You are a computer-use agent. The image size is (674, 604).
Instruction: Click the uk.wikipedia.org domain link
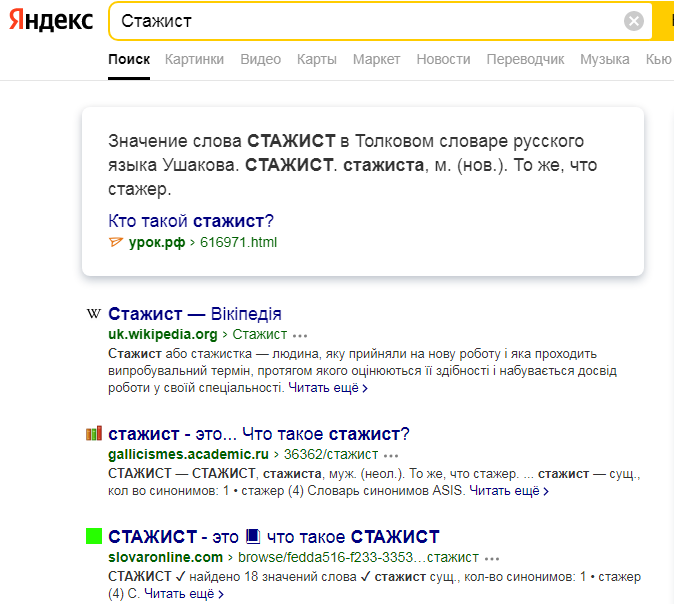(x=163, y=334)
